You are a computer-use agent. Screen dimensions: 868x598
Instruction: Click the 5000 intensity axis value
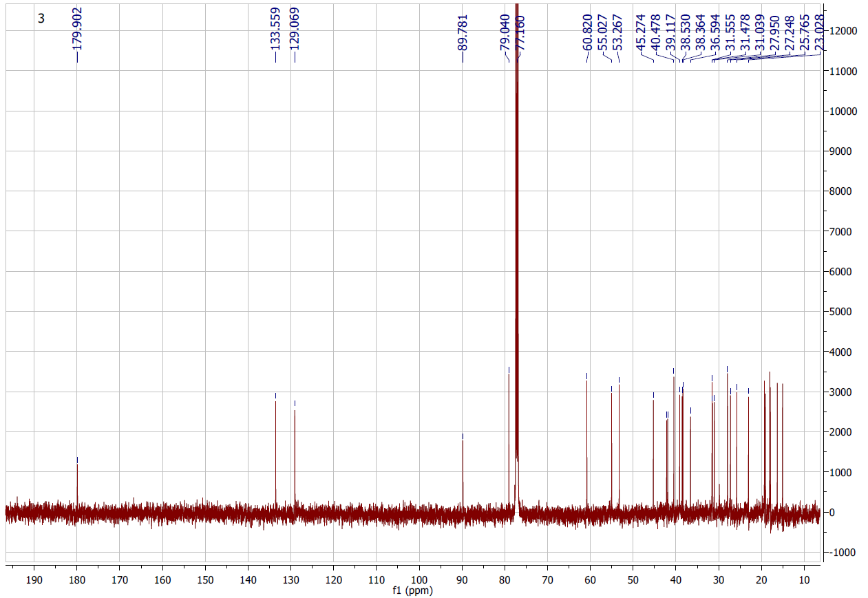[x=843, y=312]
